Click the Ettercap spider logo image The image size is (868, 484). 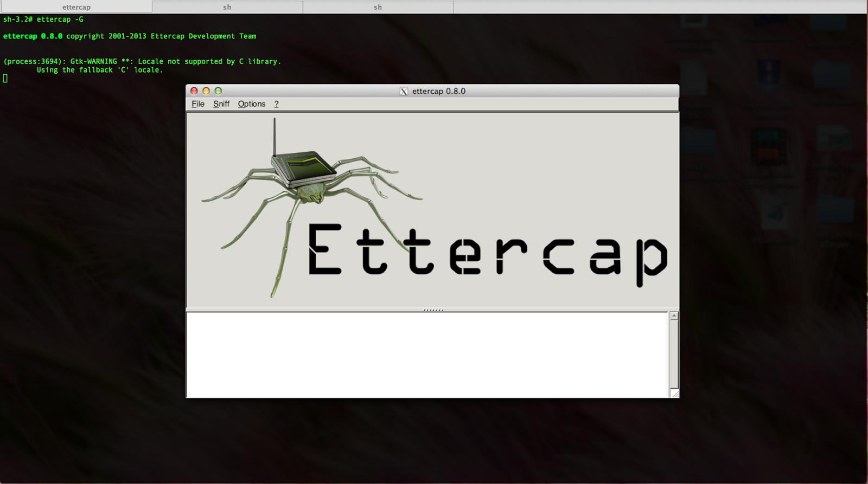[432, 210]
